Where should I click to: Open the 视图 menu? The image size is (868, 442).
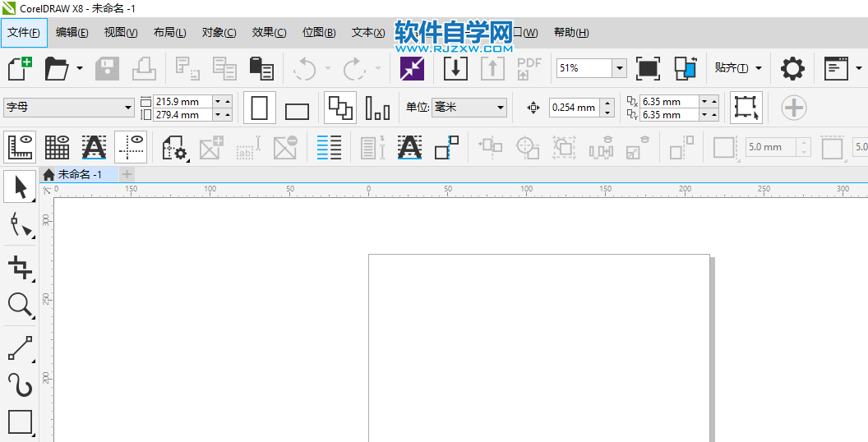pos(121,33)
